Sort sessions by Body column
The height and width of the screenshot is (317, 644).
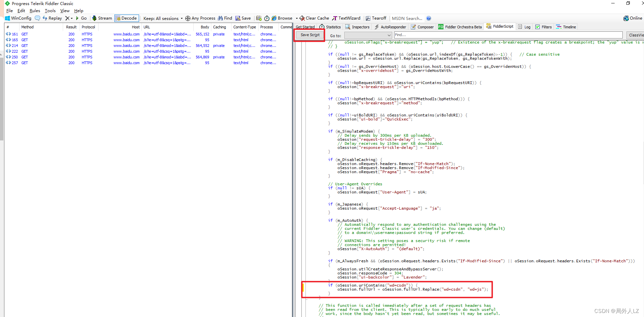202,27
